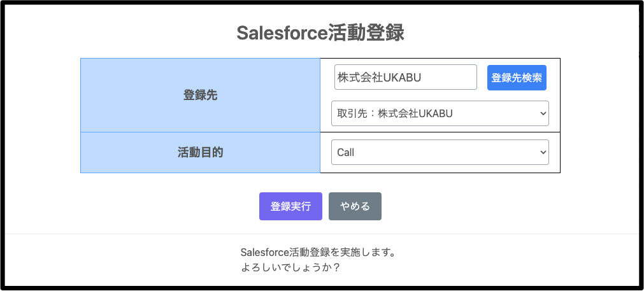The image size is (644, 291).
Task: Click the Call text in the purpose selector
Action: pos(346,153)
